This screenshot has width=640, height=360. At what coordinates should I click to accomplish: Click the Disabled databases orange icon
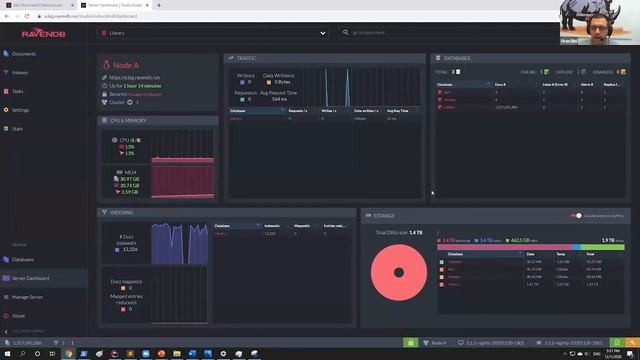(623, 72)
